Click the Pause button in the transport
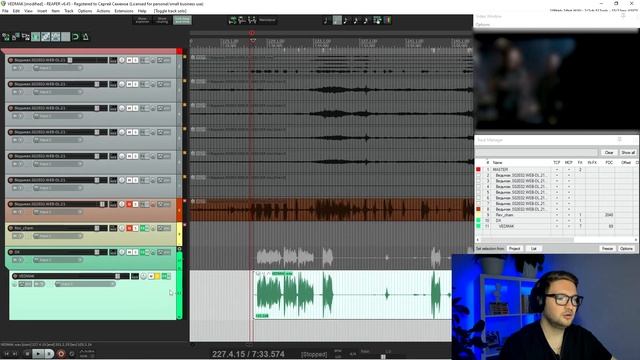This screenshot has width=640, height=360. (49, 353)
